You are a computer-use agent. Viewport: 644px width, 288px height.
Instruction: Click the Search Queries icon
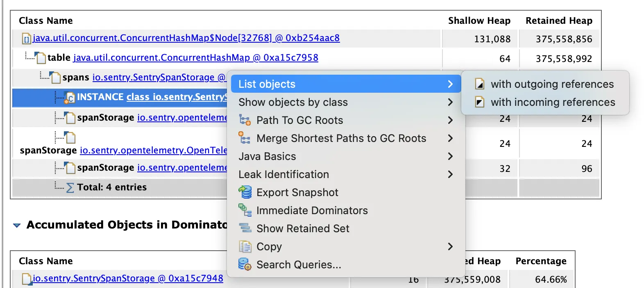click(x=245, y=265)
